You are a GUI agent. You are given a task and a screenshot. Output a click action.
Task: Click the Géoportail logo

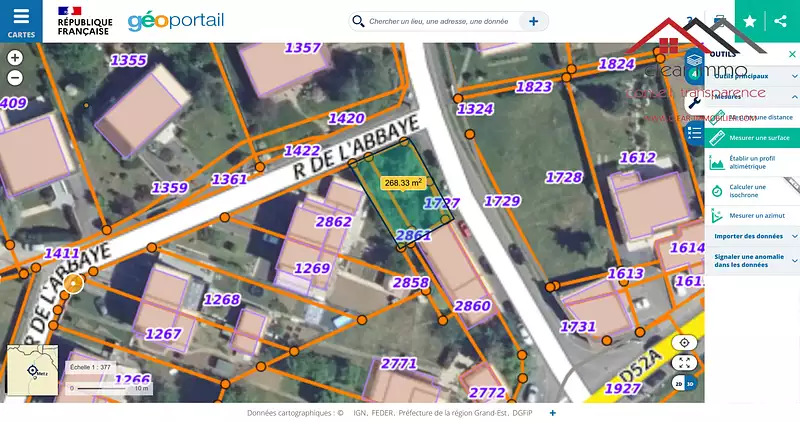pyautogui.click(x=176, y=21)
